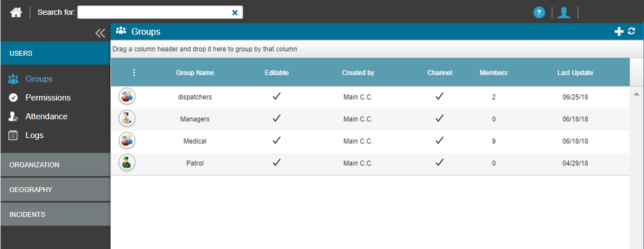Clear the search field with X icon

tap(235, 13)
